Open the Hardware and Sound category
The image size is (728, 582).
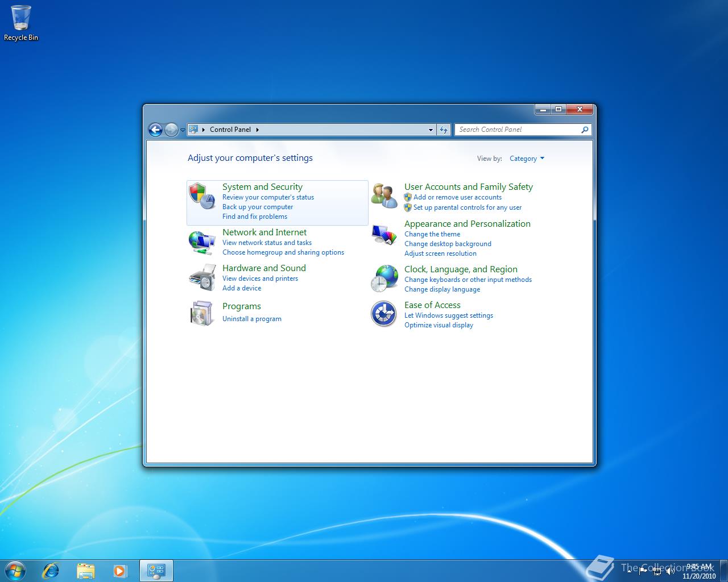264,268
